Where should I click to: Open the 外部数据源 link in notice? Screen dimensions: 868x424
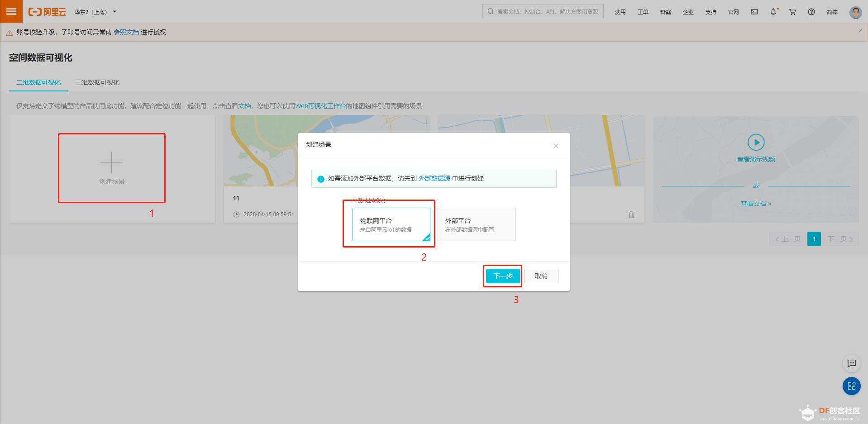[x=434, y=178]
